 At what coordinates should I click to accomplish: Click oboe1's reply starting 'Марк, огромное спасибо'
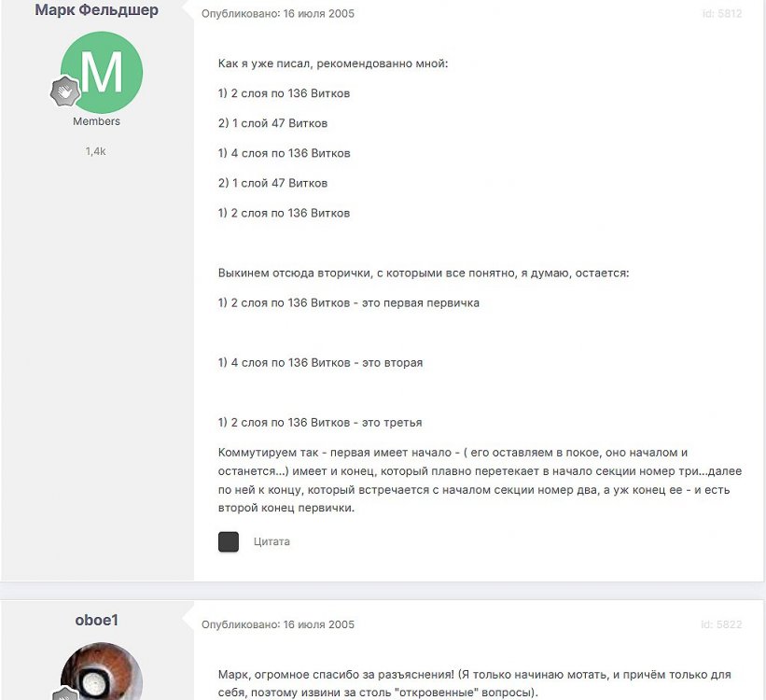coord(474,683)
